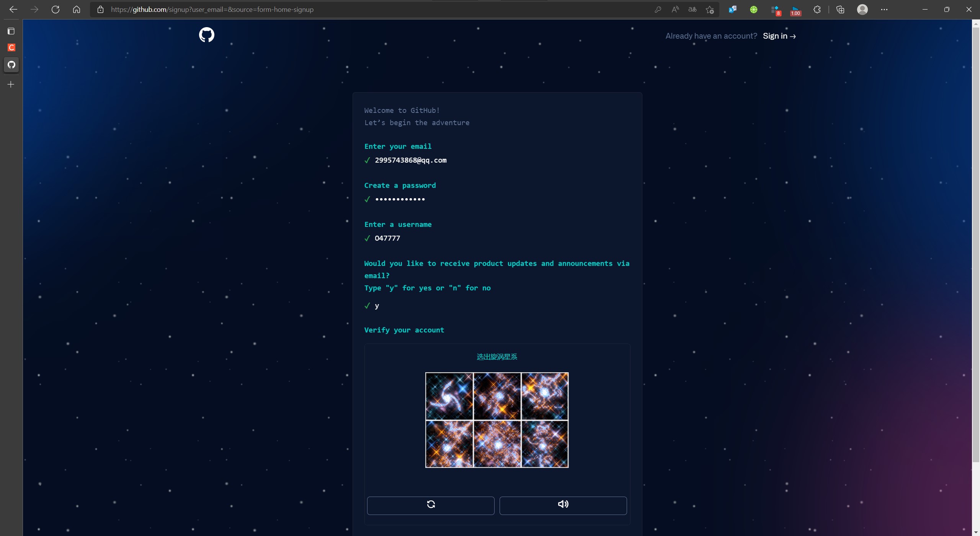Viewport: 980px width, 536px height.
Task: Reload the page with browser refresh icon
Action: pyautogui.click(x=56, y=10)
